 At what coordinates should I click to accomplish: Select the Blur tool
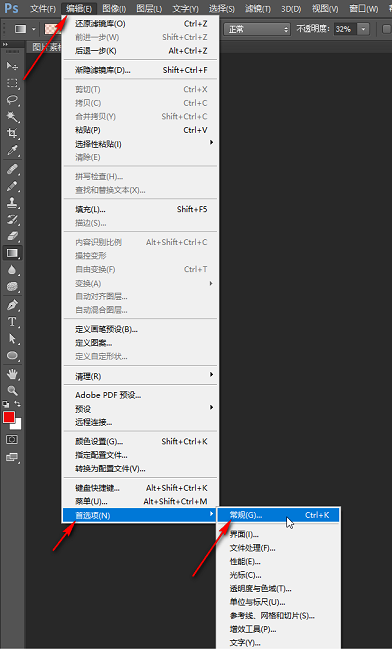[x=12, y=270]
